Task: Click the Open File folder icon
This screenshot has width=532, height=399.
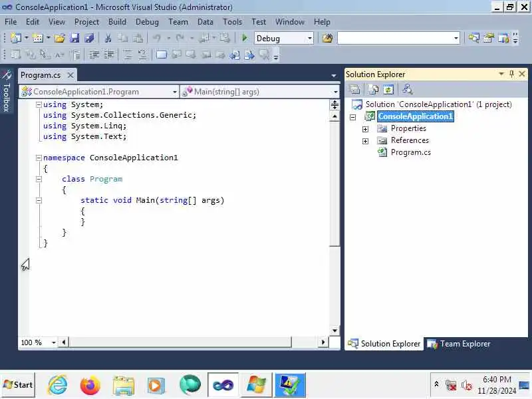Action: [59, 38]
